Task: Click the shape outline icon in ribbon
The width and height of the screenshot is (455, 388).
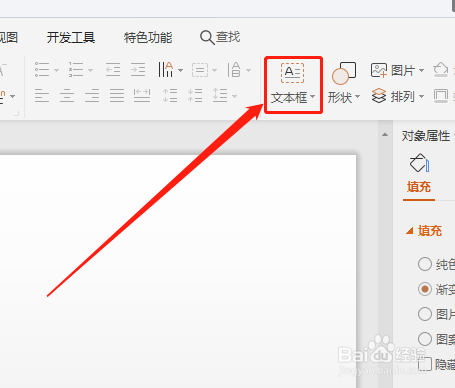Action: tap(441, 96)
